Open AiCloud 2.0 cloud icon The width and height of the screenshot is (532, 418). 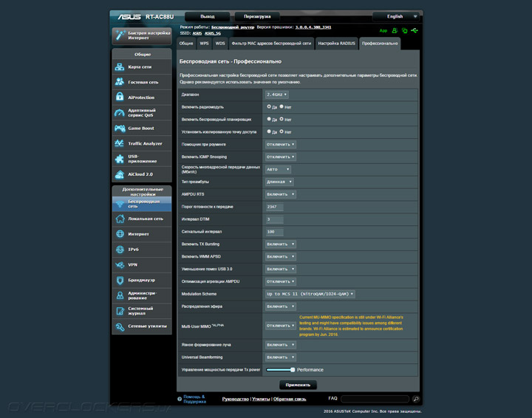(x=120, y=174)
